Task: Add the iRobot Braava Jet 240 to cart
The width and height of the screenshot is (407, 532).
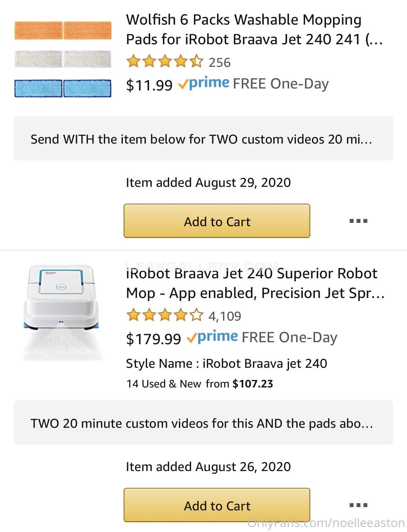Action: (x=217, y=505)
